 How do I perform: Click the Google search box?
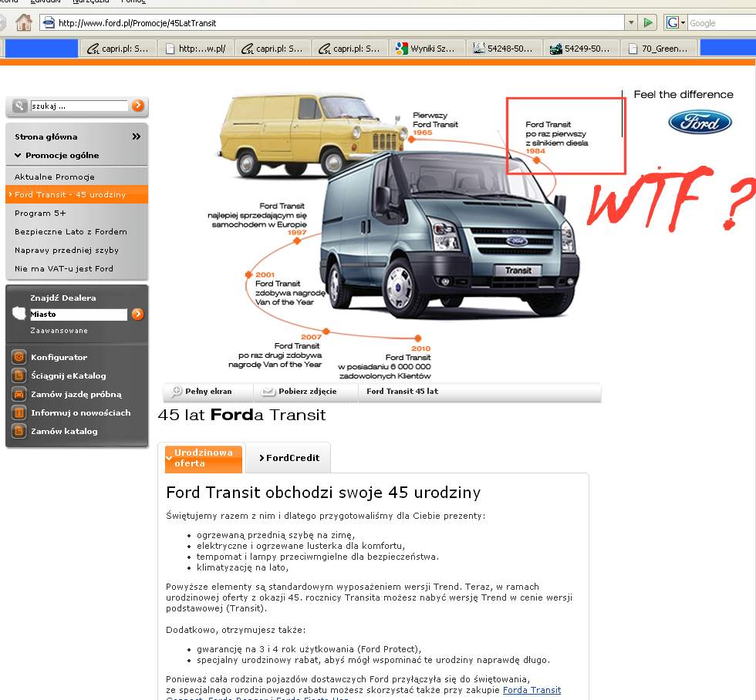click(722, 22)
